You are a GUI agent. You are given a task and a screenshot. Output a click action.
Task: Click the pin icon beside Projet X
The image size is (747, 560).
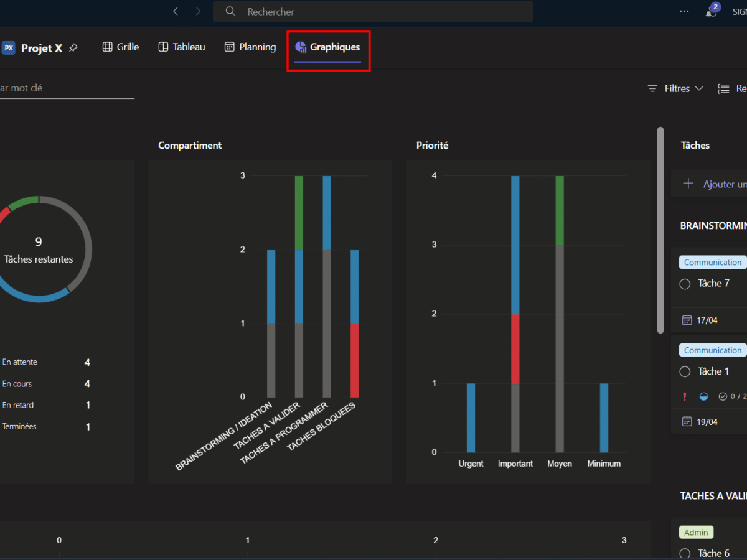point(73,48)
